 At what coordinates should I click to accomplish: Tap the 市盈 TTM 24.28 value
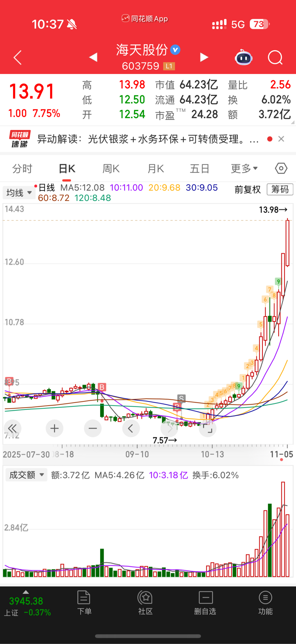205,115
